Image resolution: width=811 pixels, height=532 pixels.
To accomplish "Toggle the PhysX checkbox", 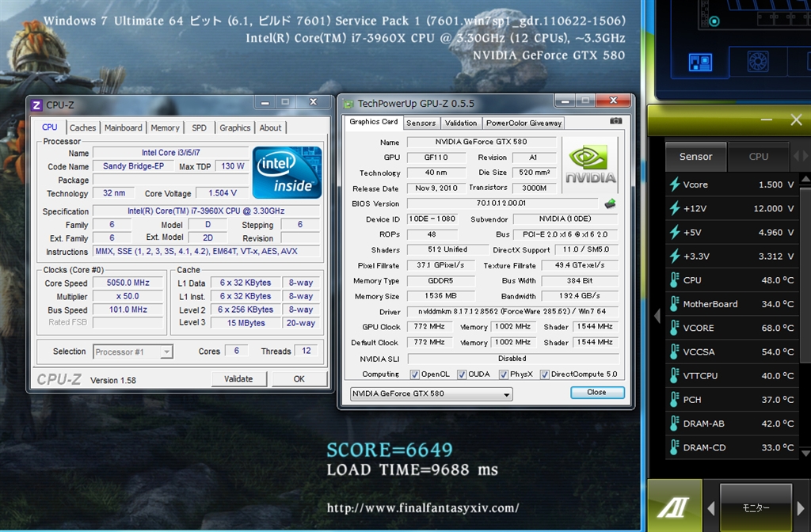I will click(x=504, y=374).
